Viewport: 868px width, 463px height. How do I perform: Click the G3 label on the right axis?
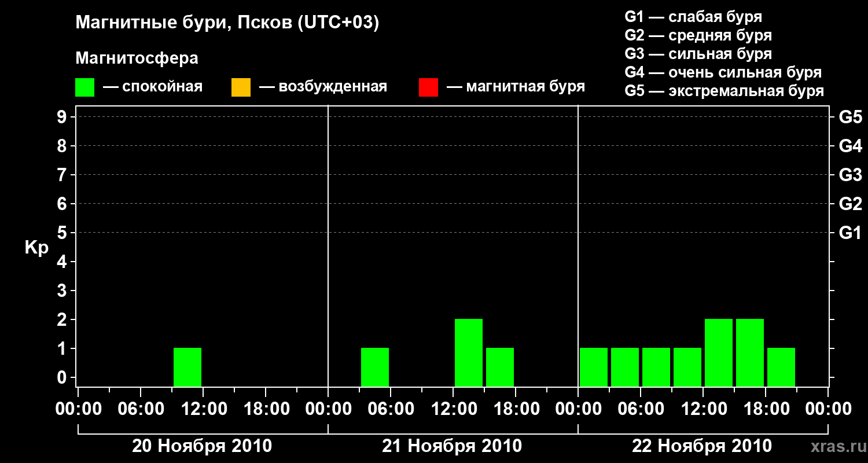click(x=850, y=175)
